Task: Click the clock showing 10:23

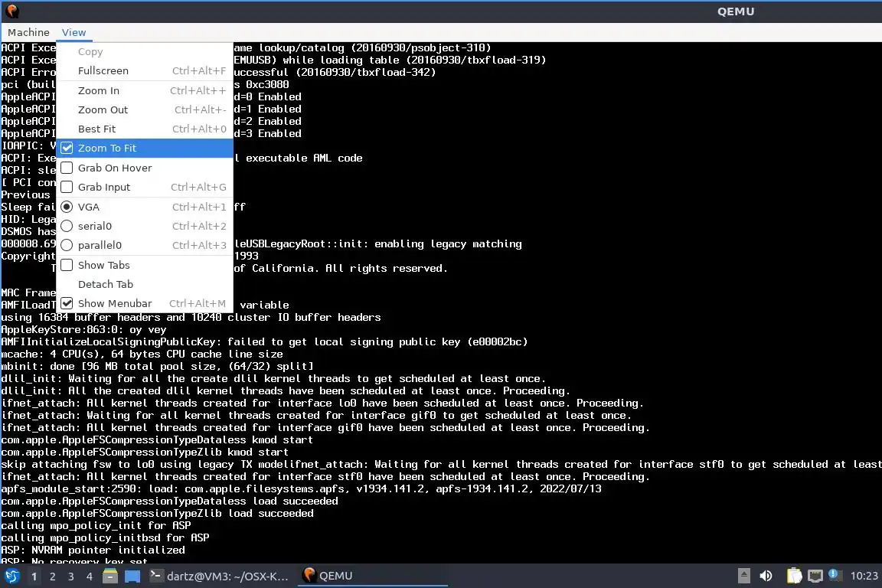Action: coord(864,576)
